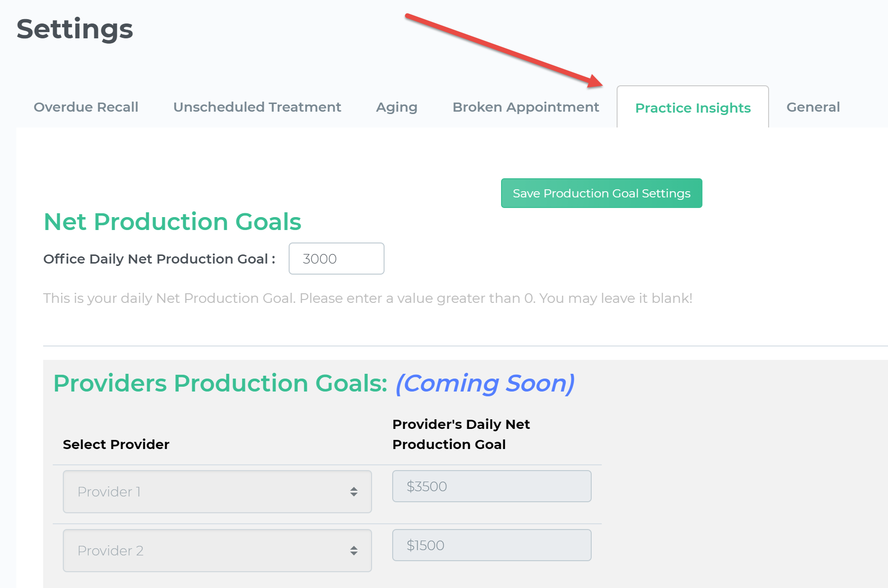Click the Coming Soon label

pos(484,383)
